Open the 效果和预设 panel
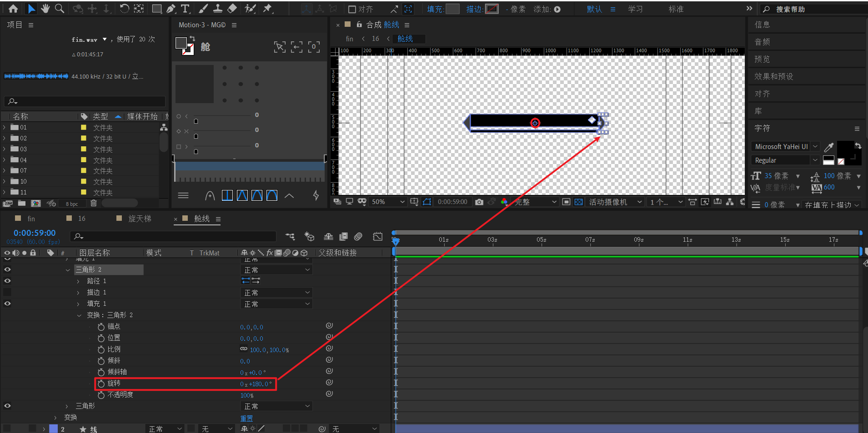The image size is (868, 433). pos(774,76)
